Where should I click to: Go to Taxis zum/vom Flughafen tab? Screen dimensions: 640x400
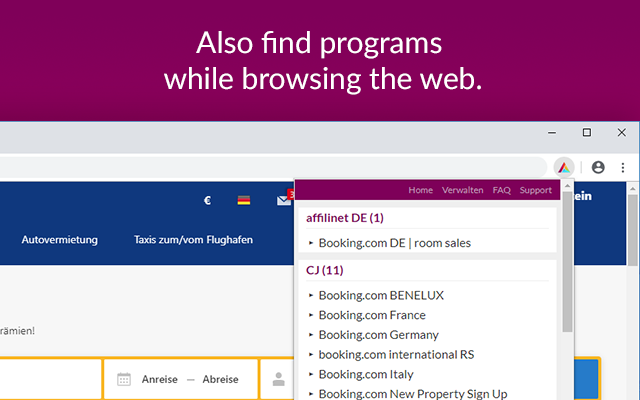pyautogui.click(x=193, y=240)
